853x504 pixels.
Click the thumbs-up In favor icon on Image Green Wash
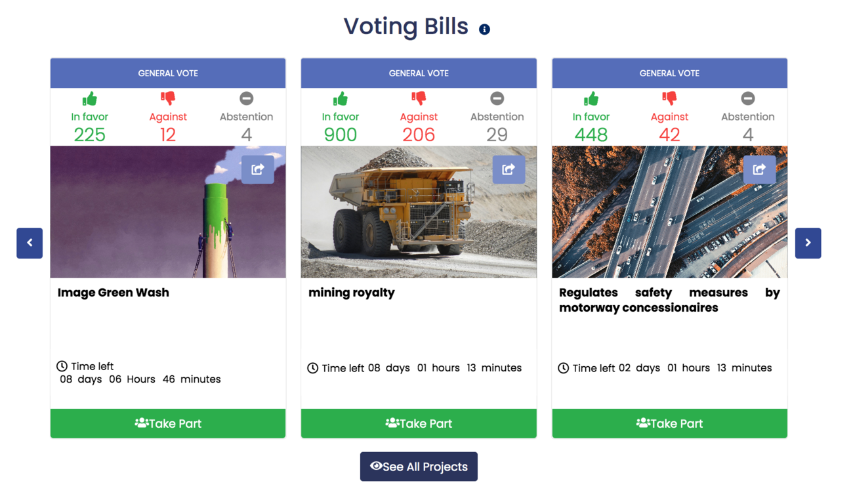[90, 98]
